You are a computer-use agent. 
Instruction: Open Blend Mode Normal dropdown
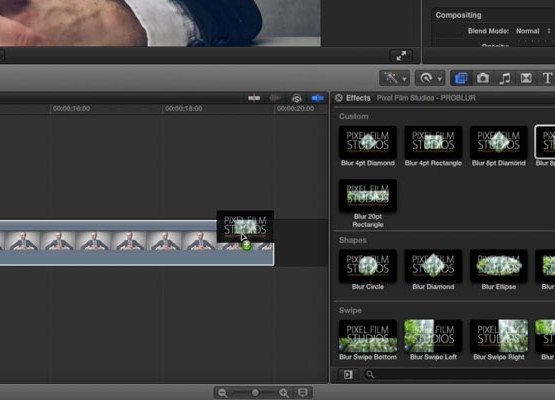[x=533, y=31]
